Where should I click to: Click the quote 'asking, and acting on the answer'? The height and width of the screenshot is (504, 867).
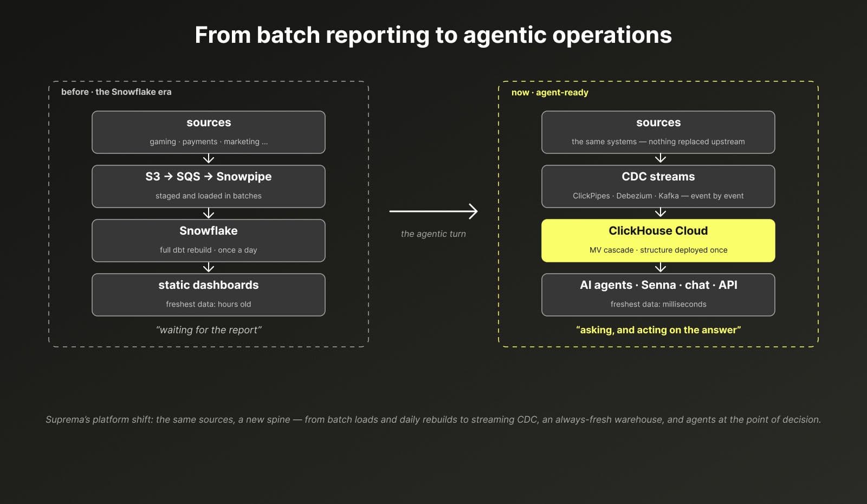click(658, 330)
